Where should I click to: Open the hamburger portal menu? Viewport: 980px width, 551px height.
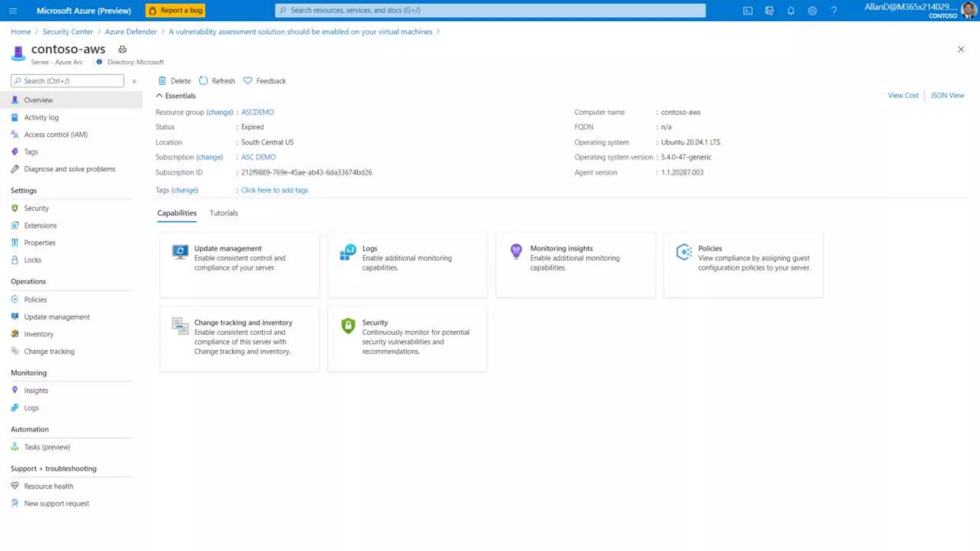13,11
